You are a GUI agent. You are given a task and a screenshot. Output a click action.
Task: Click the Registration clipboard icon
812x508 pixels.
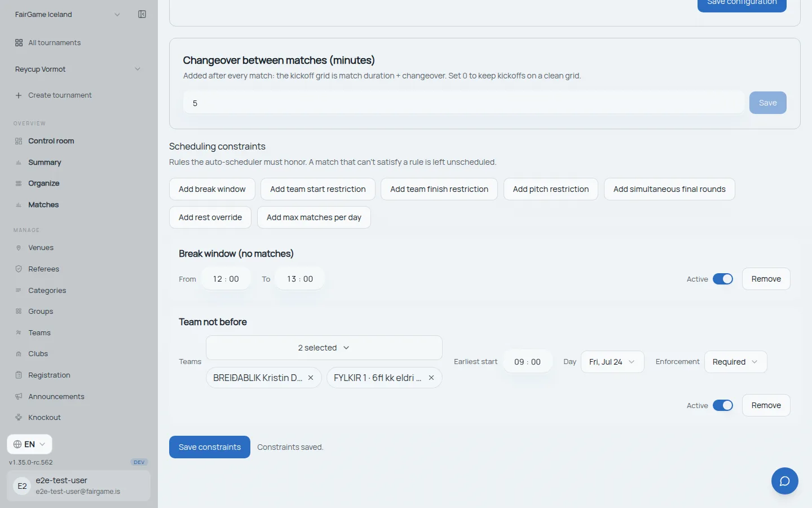pyautogui.click(x=19, y=375)
